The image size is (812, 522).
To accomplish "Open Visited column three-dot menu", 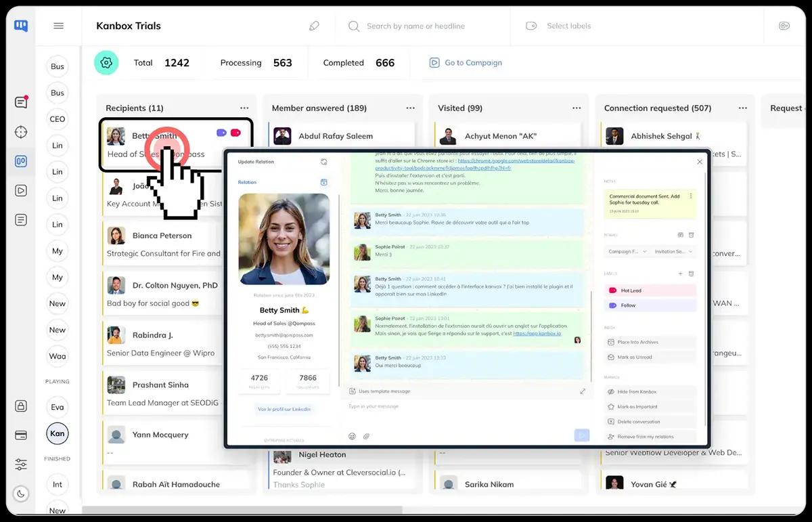I will coord(577,108).
